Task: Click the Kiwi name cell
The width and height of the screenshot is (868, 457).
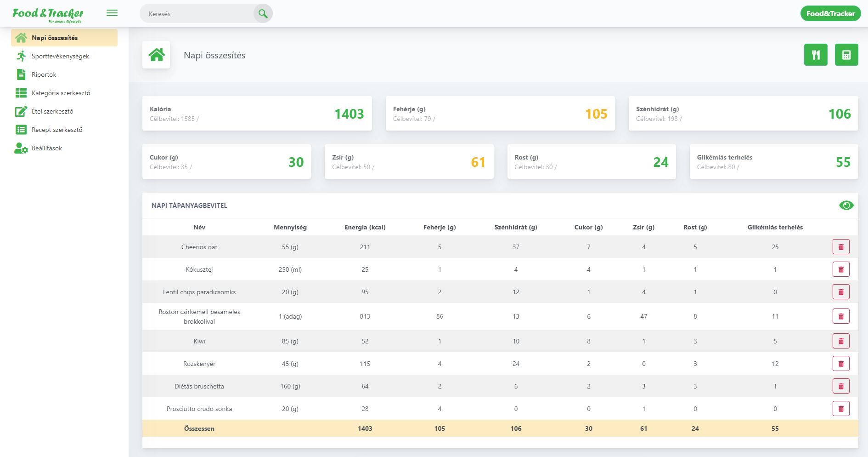Action: (x=199, y=341)
